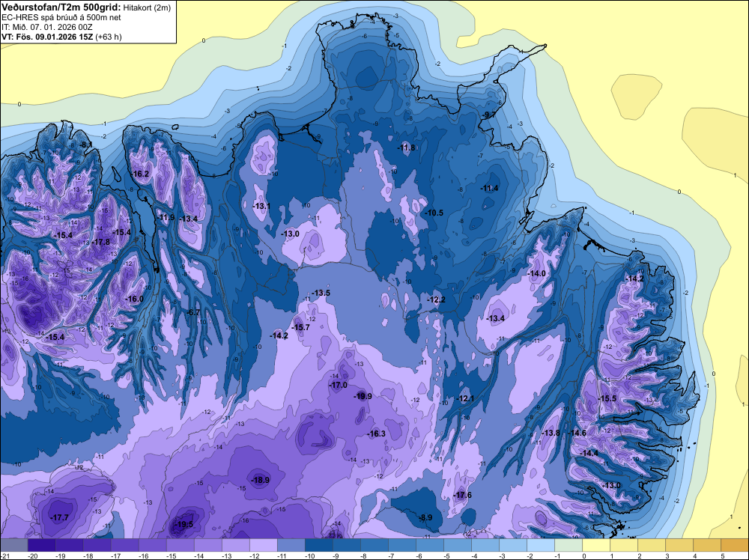
Task: Click the -13.1 temperature value on the map
Action: point(261,206)
